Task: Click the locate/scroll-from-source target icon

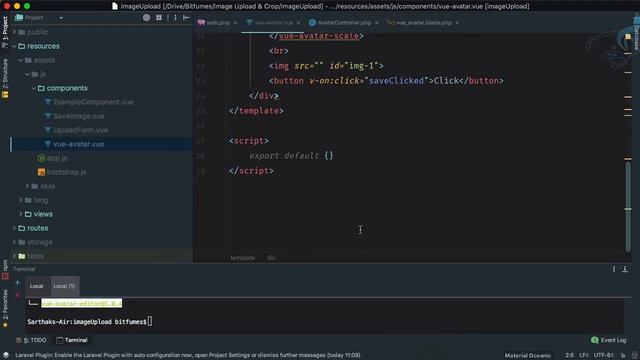Action: [x=147, y=18]
